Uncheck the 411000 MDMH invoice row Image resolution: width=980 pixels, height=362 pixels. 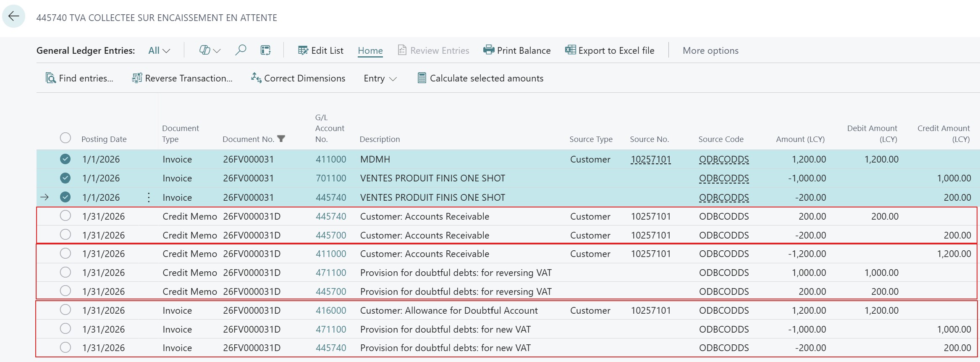[65, 159]
